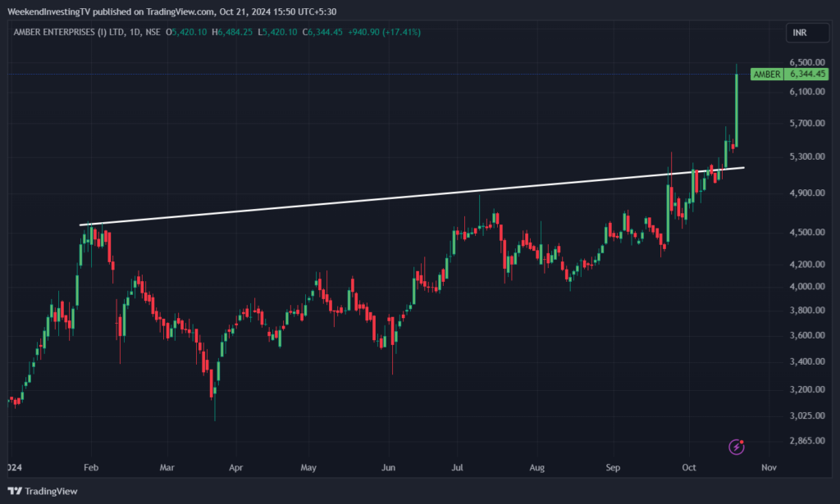Click the 3,025.00 price axis label

tap(807, 415)
